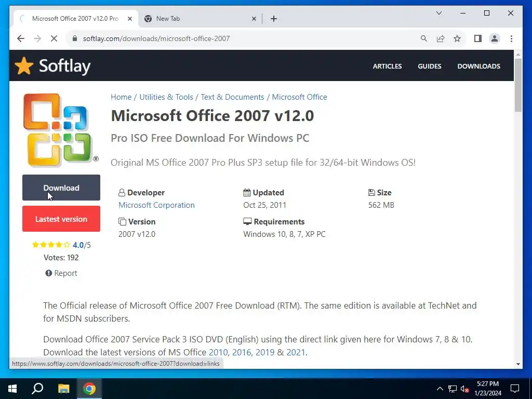Click the Version copy icon
This screenshot has width=532, height=399.
coord(122,221)
